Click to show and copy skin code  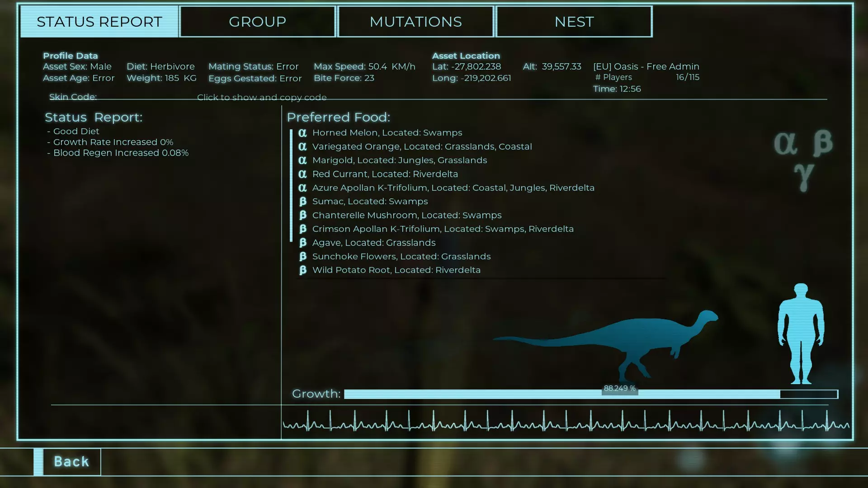click(x=262, y=97)
